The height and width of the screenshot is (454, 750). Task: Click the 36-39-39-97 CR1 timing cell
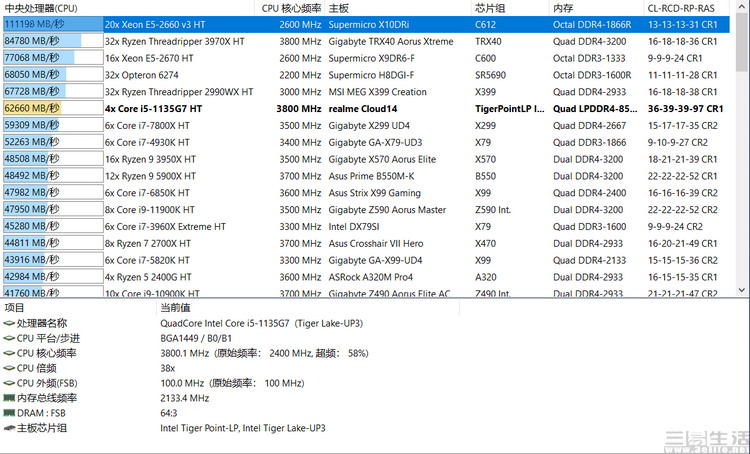point(685,109)
